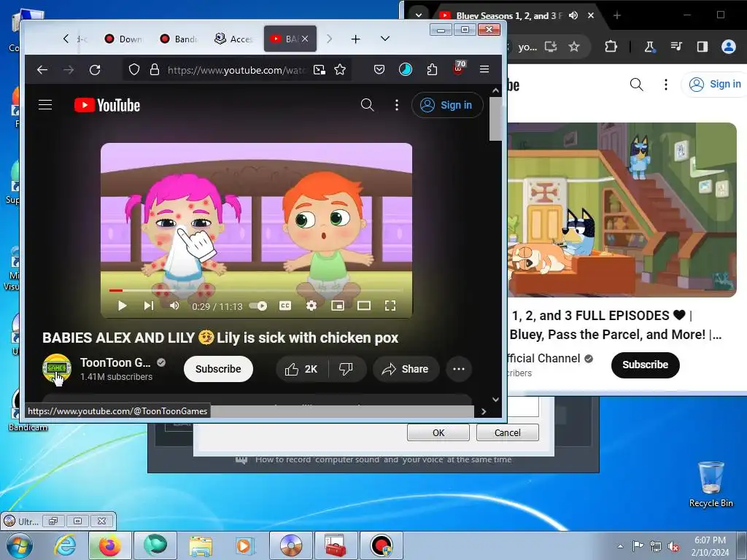Mute the video player volume
The height and width of the screenshot is (560, 747).
click(174, 306)
